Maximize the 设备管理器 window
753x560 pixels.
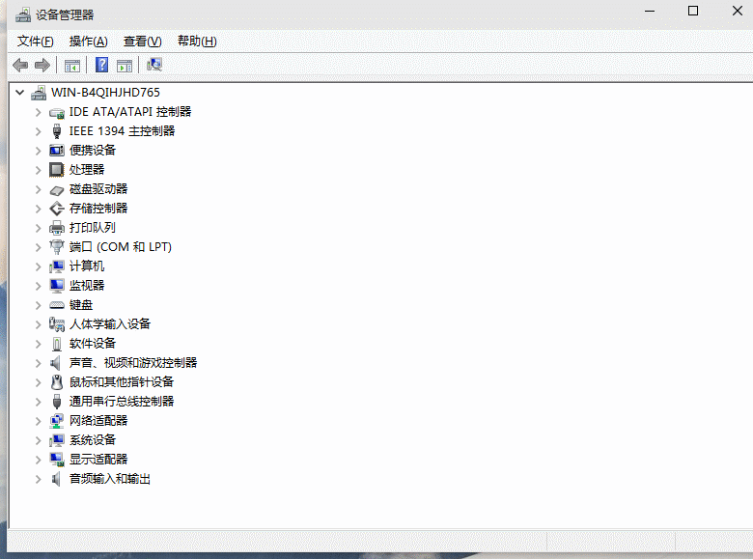click(x=693, y=11)
